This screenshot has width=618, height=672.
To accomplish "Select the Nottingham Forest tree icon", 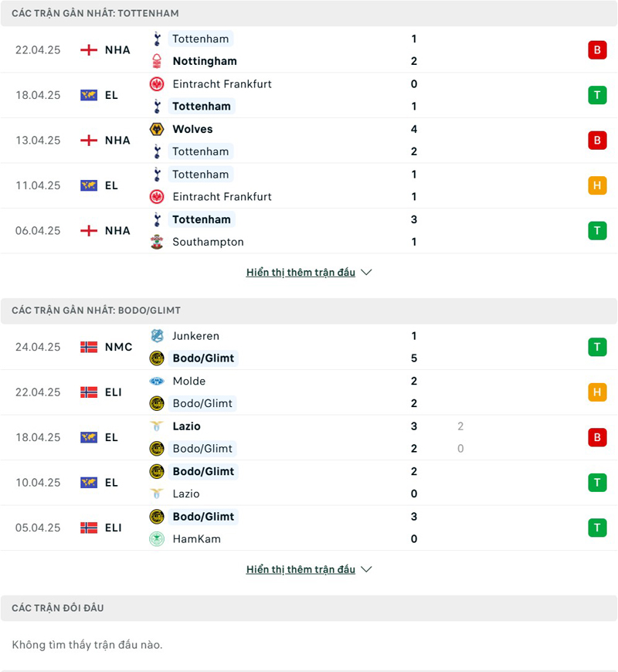I will click(x=156, y=61).
